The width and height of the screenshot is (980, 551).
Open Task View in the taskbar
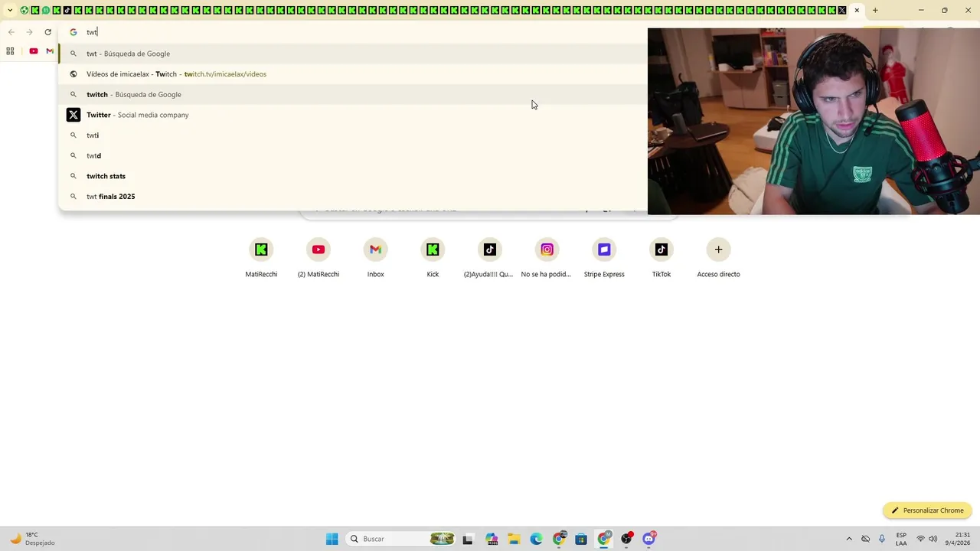click(468, 539)
